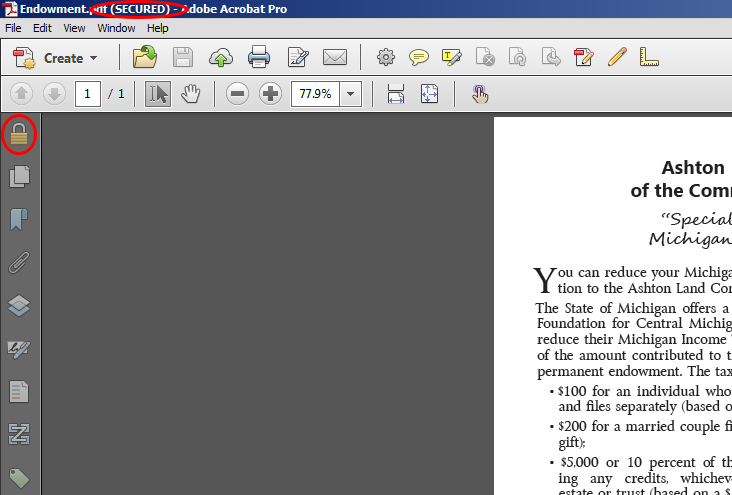The width and height of the screenshot is (732, 495).
Task: Click the Open file folder icon
Action: pos(146,57)
